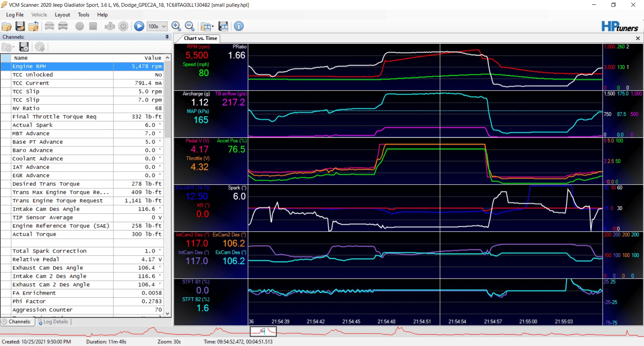Open the Help menu
The width and height of the screenshot is (644, 346).
coord(102,15)
